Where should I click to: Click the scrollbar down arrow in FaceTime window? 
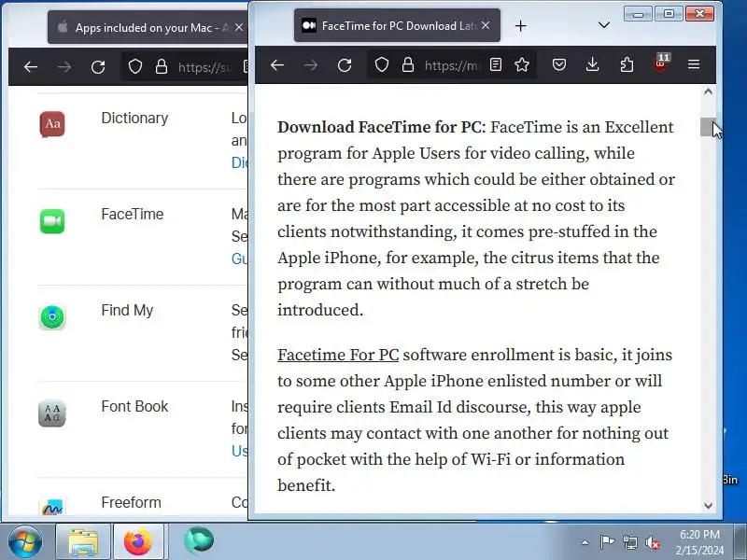pyautogui.click(x=708, y=505)
